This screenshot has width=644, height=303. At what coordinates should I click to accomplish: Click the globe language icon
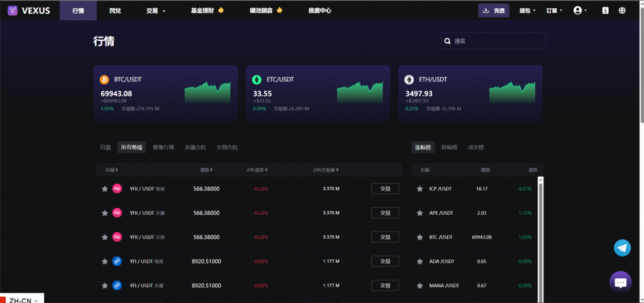tap(622, 11)
